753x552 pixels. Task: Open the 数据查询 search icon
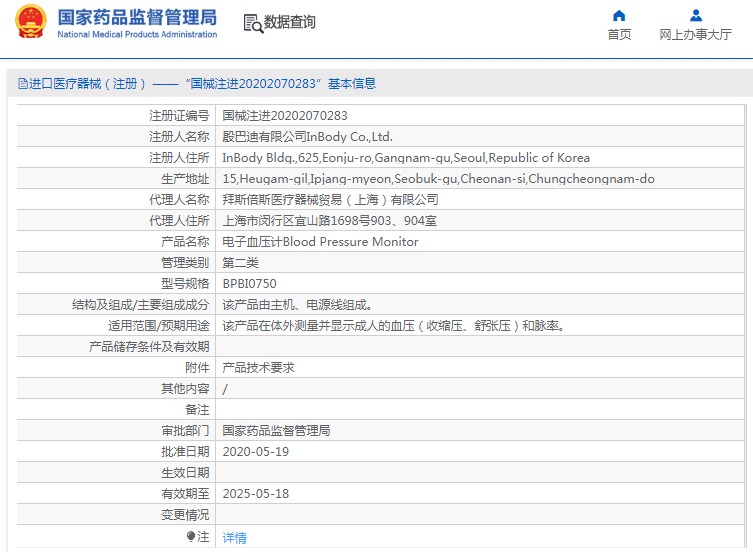pos(253,23)
